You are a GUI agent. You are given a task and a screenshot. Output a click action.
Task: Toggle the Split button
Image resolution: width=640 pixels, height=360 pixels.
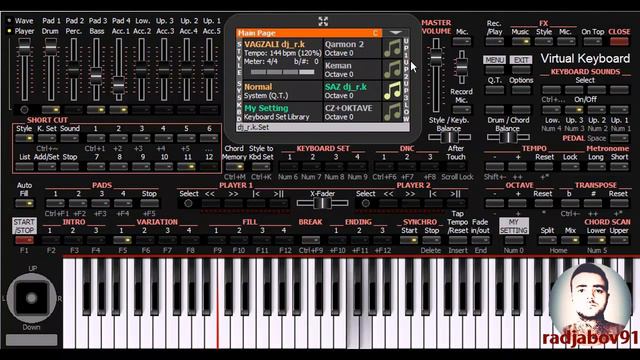point(547,240)
